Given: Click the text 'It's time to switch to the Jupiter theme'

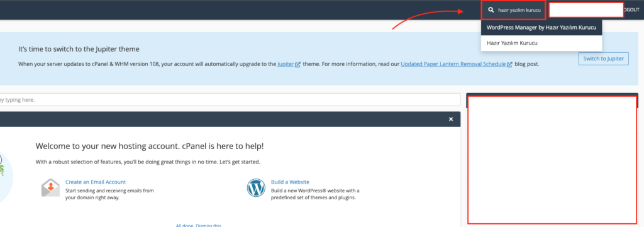Looking at the screenshot, I should pyautogui.click(x=79, y=49).
